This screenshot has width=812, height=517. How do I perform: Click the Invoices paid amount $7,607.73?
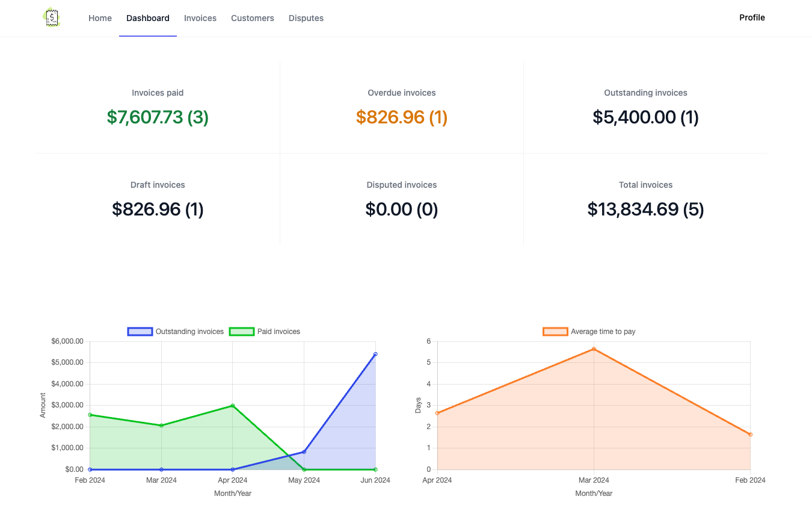158,117
